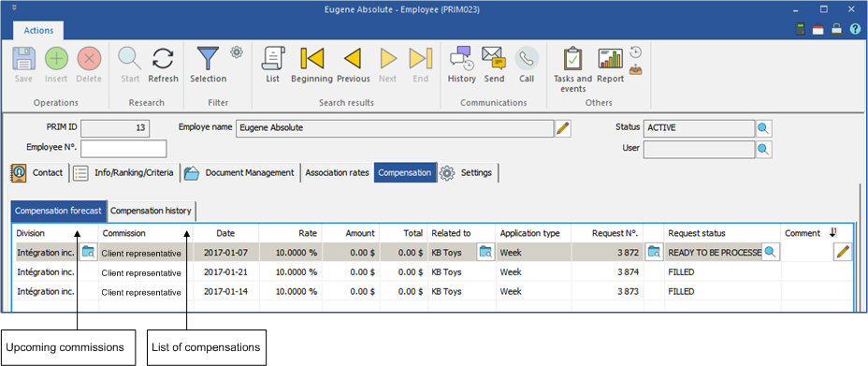Click the empty User field

click(699, 149)
